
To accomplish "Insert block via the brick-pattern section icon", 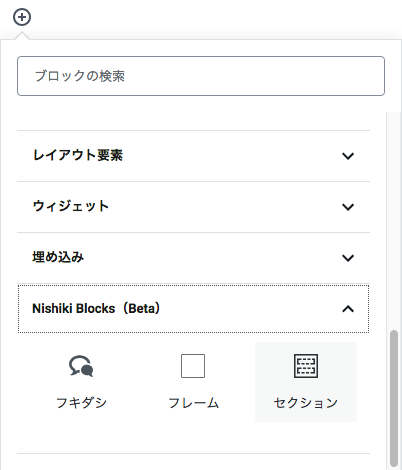I will click(306, 366).
